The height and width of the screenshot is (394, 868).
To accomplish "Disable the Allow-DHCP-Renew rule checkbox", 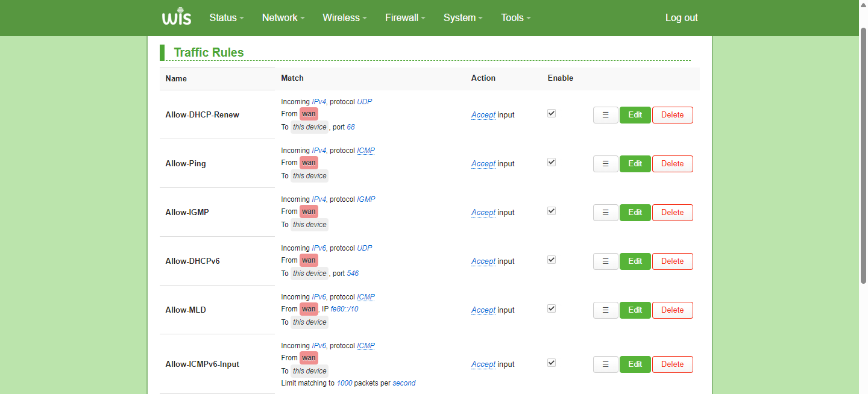I will point(552,113).
